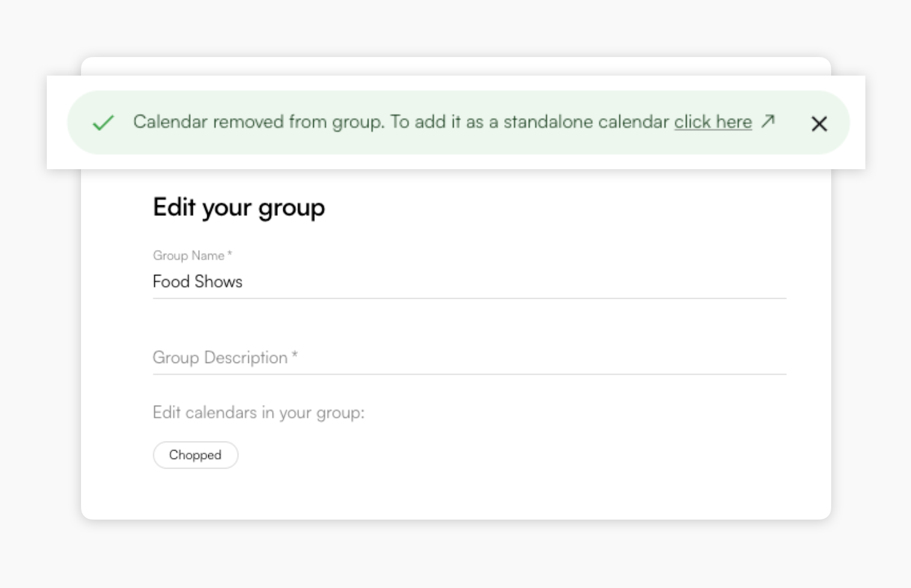The height and width of the screenshot is (588, 911).
Task: Select the Chopped calendar chip
Action: [195, 455]
